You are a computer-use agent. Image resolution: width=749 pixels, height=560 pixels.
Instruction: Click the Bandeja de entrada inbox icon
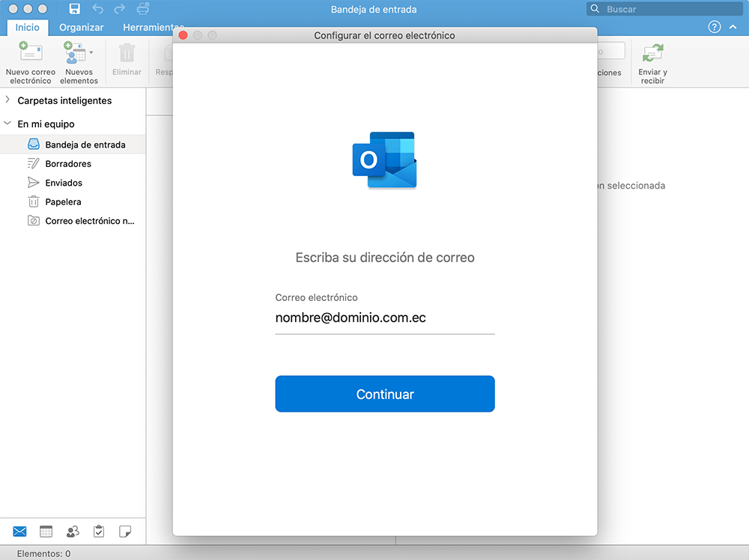click(34, 144)
